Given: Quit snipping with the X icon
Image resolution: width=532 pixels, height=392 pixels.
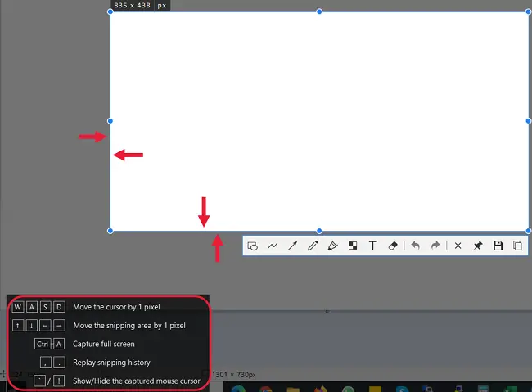Looking at the screenshot, I should [458, 246].
